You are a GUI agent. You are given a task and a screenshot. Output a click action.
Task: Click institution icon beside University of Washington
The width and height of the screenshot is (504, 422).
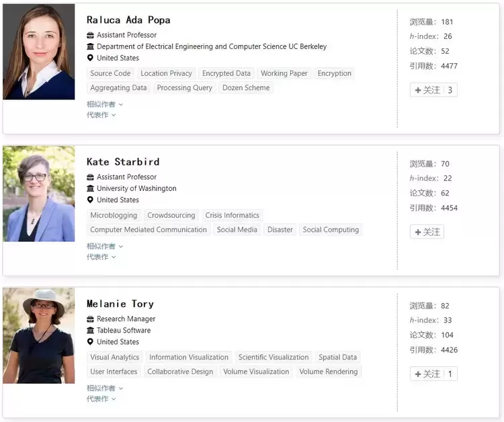click(x=91, y=189)
